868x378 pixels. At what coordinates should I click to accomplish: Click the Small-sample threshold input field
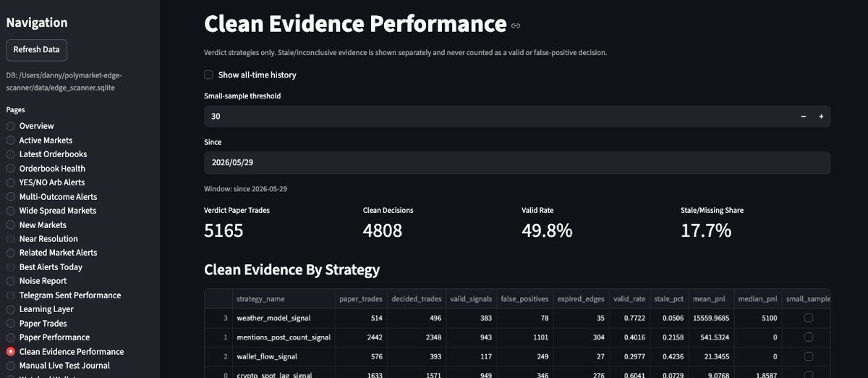tap(499, 117)
